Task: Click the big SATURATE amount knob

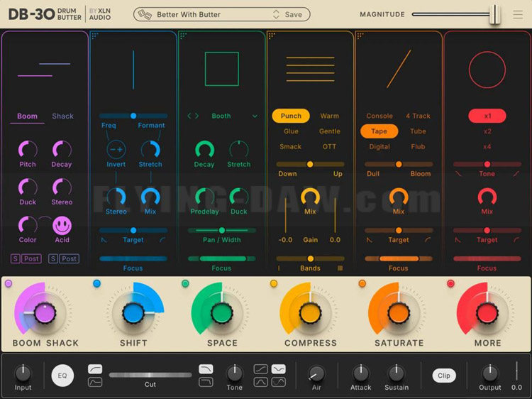Action: coord(399,313)
